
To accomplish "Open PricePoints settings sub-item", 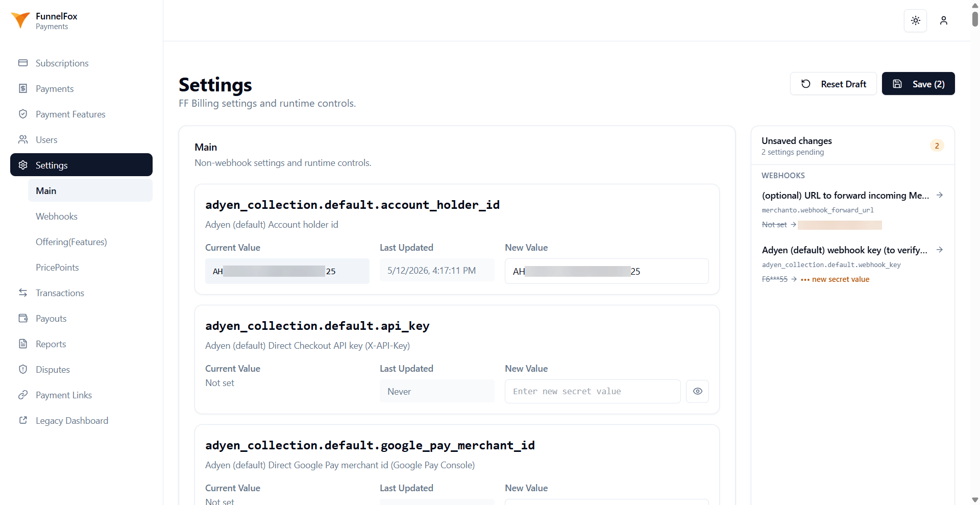I will (90, 267).
